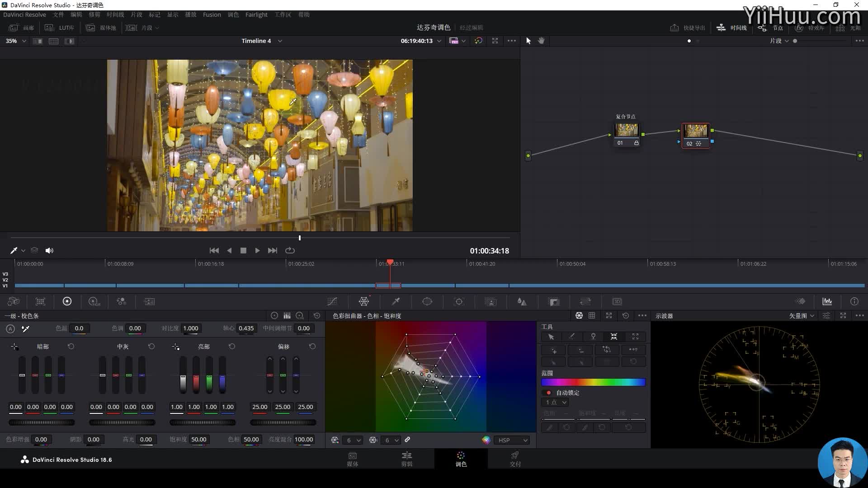Viewport: 868px width, 488px height.
Task: Open viewer zoom 35% dropdown
Action: pyautogui.click(x=16, y=41)
